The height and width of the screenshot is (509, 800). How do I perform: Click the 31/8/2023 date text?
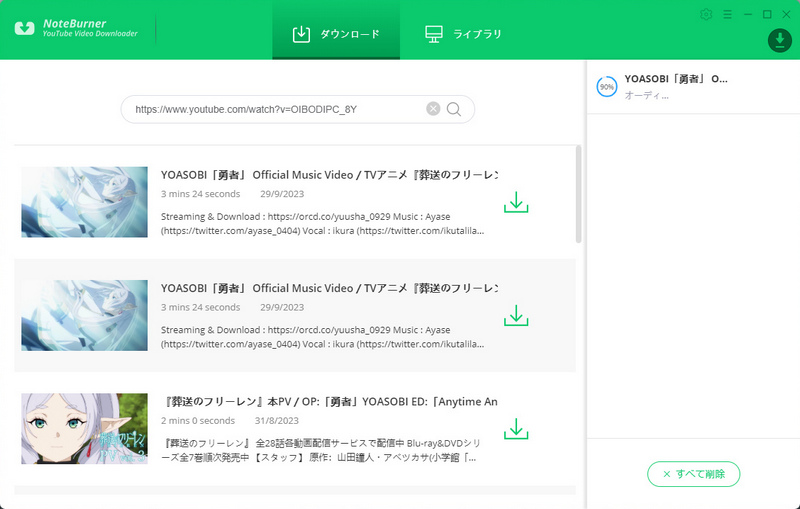point(277,421)
